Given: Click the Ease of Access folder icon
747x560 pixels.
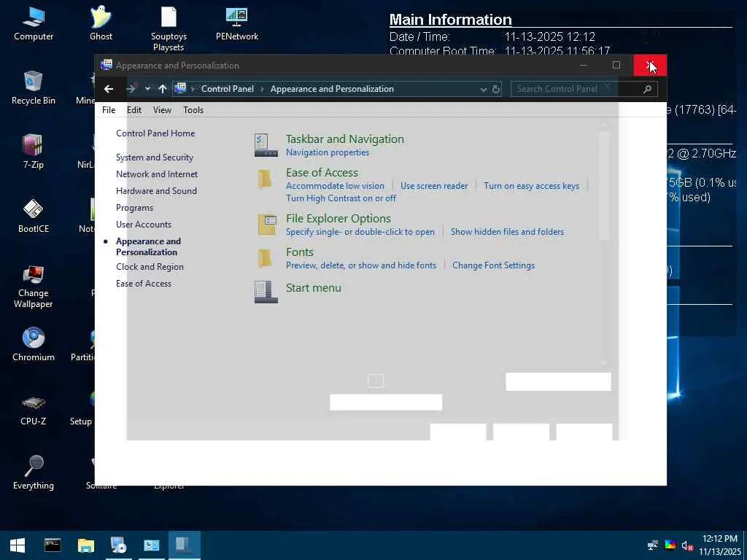Looking at the screenshot, I should point(265,179).
